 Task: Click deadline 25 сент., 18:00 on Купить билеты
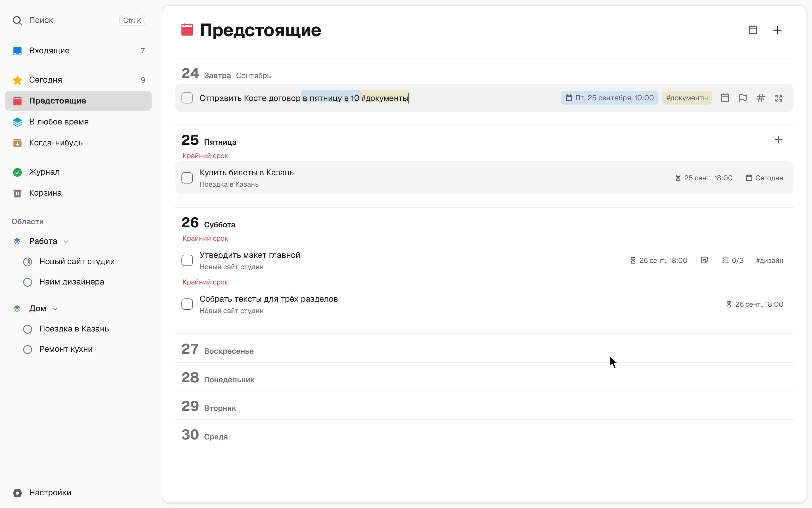(704, 178)
